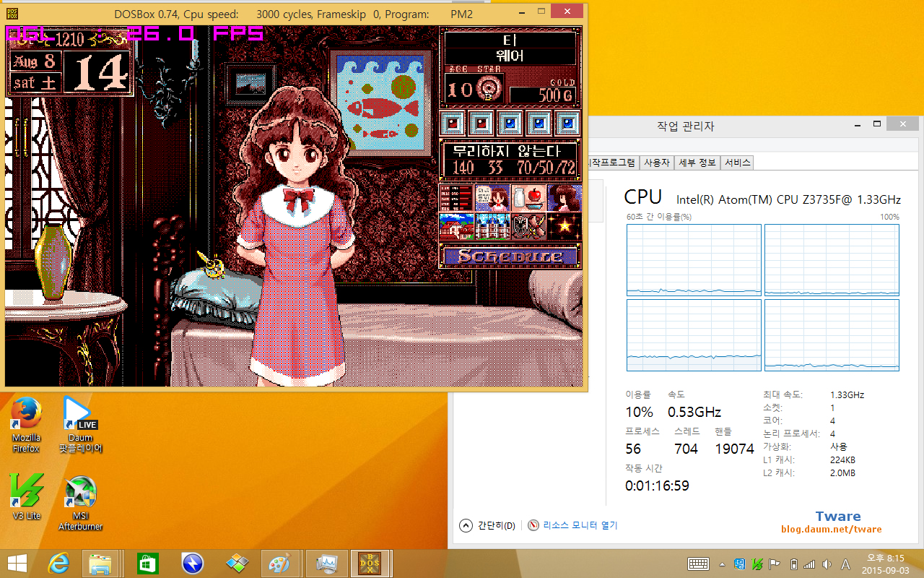This screenshot has height=578, width=924.
Task: Click the 500 G gold display
Action: (x=544, y=95)
